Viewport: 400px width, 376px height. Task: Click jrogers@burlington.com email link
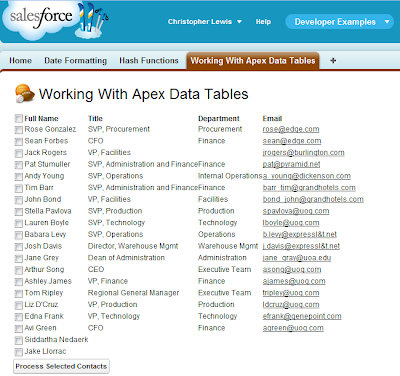click(303, 152)
